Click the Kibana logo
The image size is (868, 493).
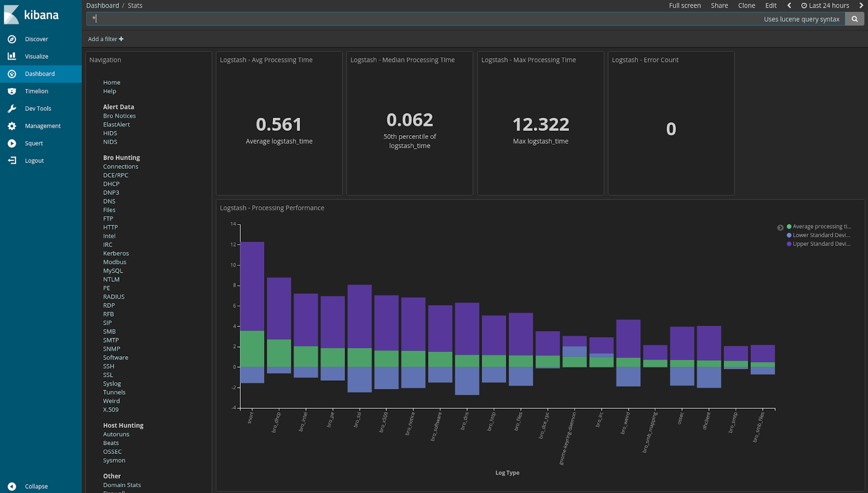click(31, 15)
